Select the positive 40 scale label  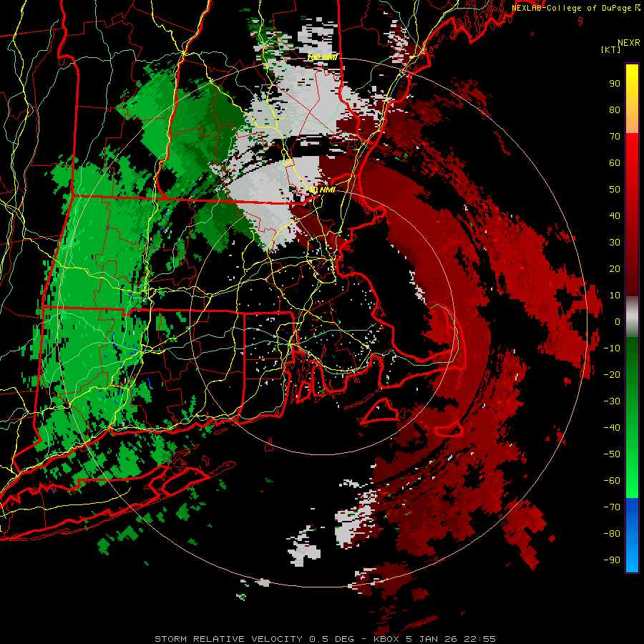(615, 215)
